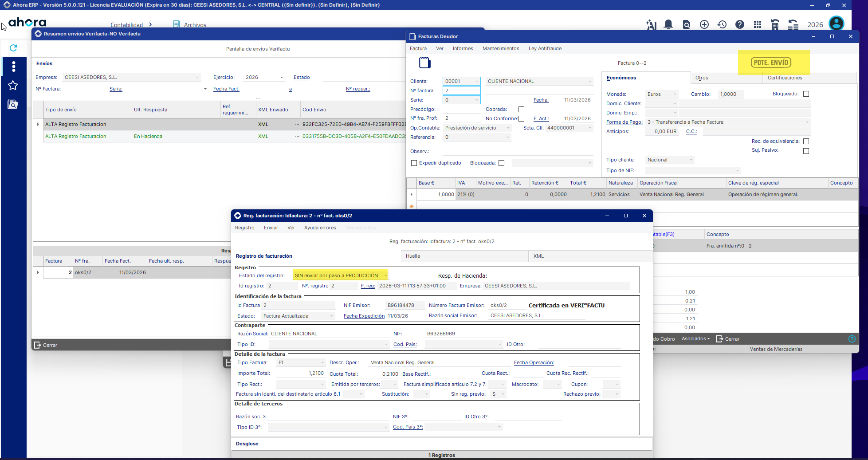Click the Nº factura input field
This screenshot has height=460, width=868.
pyautogui.click(x=461, y=90)
